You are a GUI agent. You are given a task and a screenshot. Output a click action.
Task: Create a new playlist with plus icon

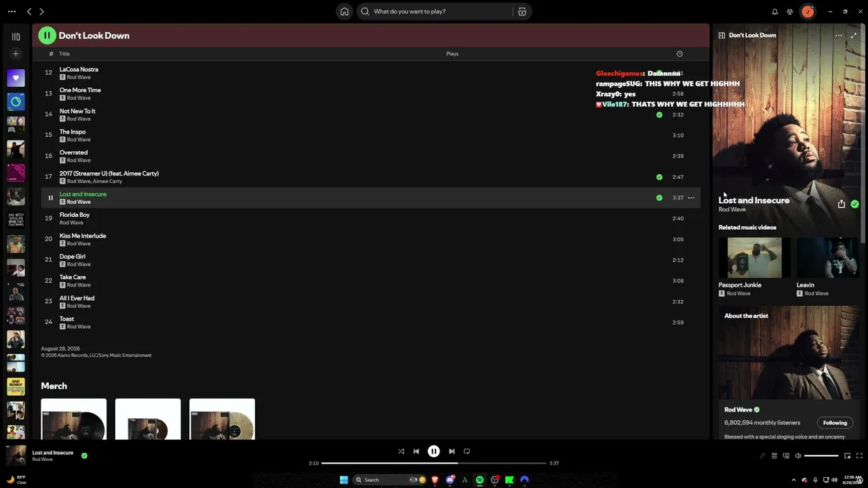[x=16, y=54]
